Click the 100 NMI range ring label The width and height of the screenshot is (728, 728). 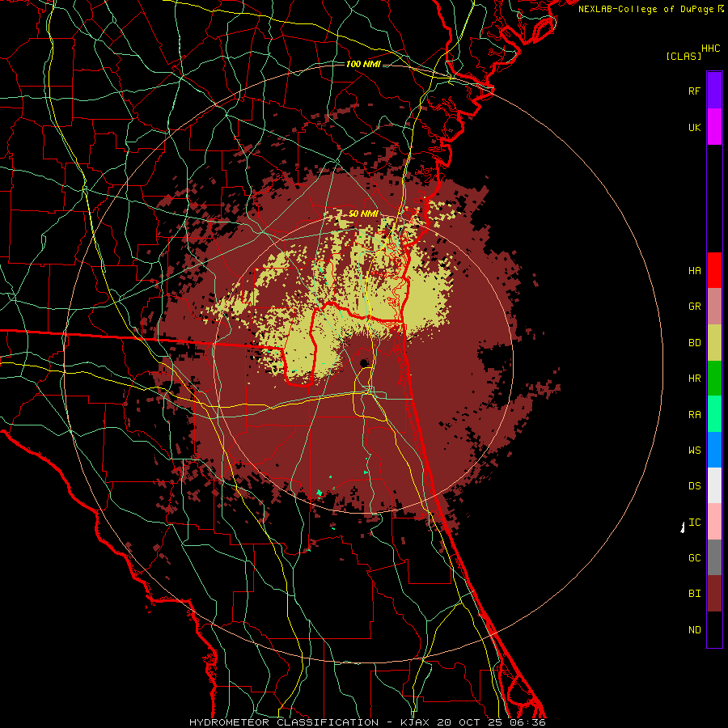[363, 64]
